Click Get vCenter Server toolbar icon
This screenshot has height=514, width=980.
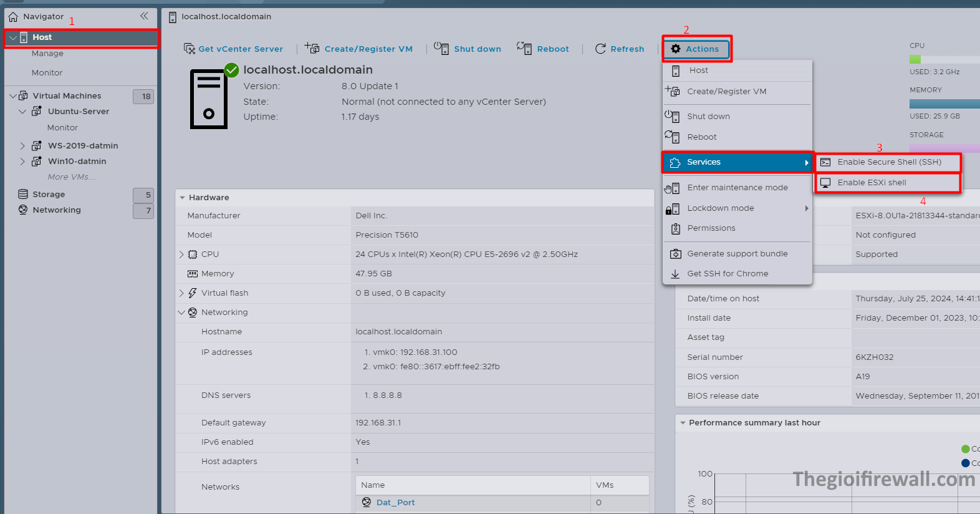[x=190, y=49]
